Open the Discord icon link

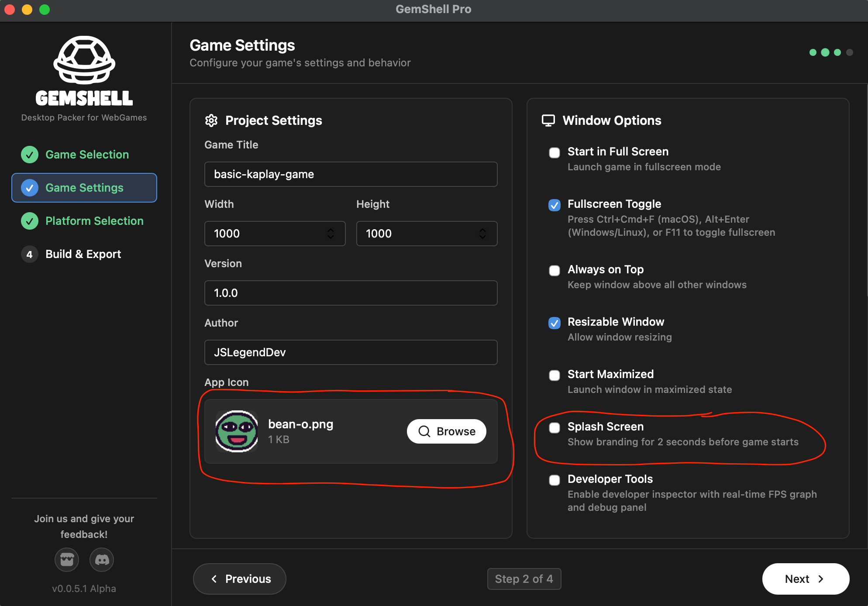[102, 560]
